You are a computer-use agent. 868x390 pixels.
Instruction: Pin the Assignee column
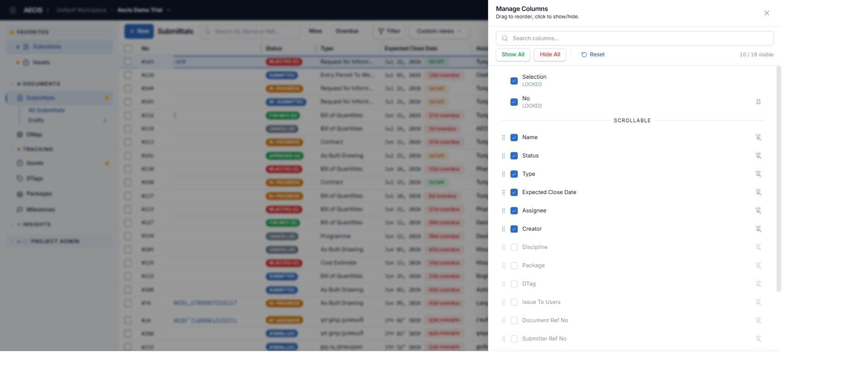point(758,211)
